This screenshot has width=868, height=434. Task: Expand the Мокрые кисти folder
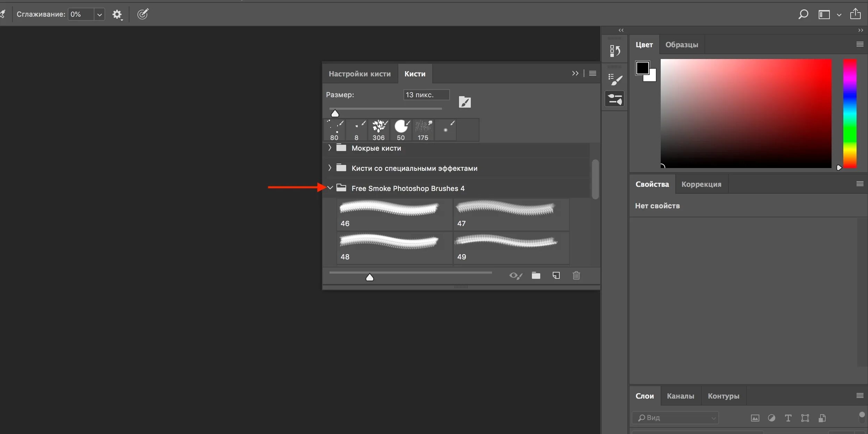coord(329,148)
